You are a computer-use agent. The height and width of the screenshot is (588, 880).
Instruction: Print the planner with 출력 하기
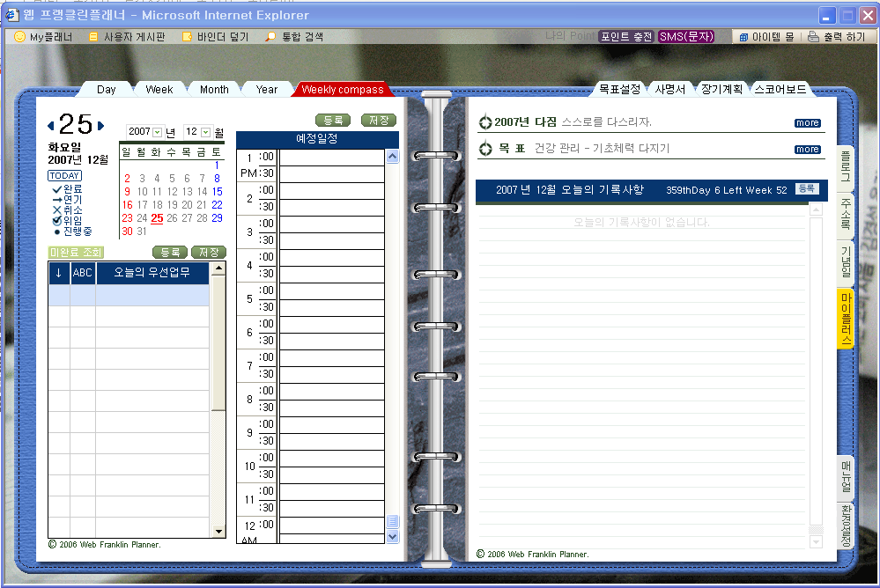[837, 37]
